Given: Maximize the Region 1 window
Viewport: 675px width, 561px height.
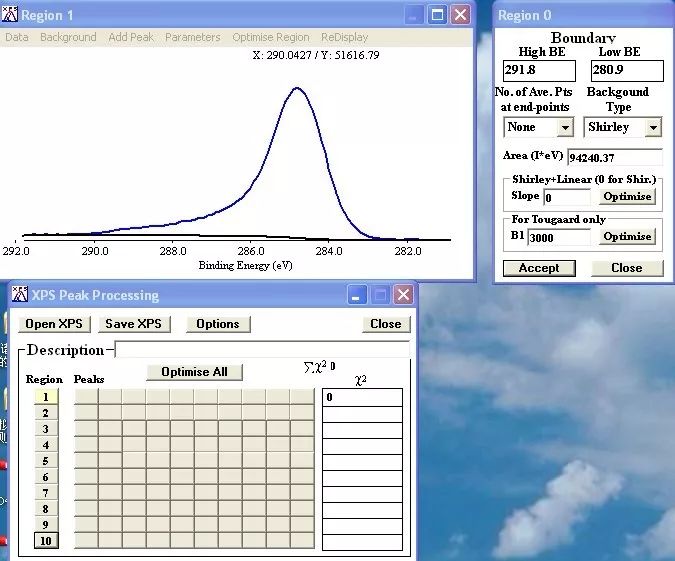Looking at the screenshot, I should click(x=437, y=15).
